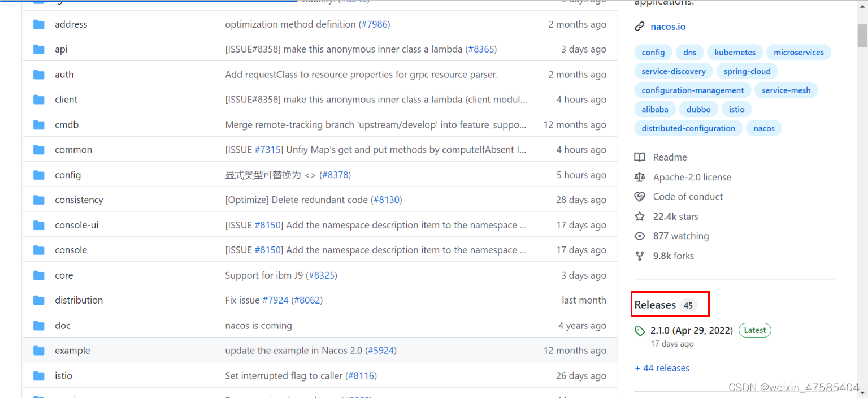Select the spring-cloud topic tag
This screenshot has width=868, height=398.
point(747,71)
